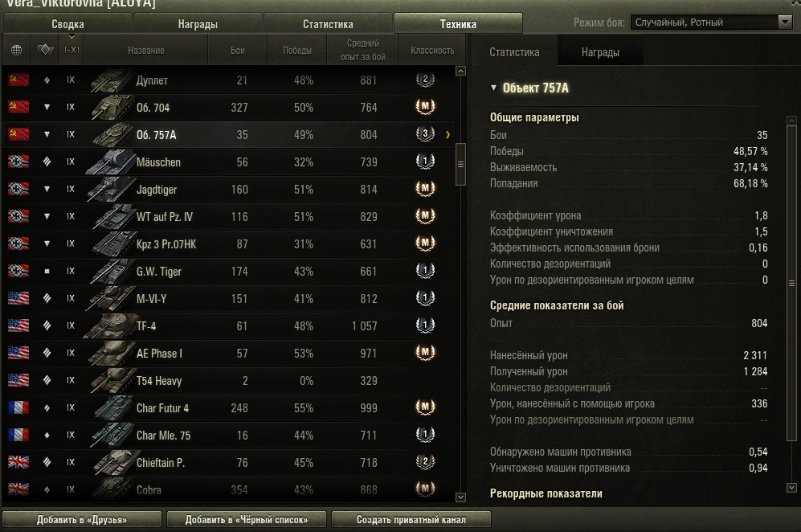Click Добавить в «Чёрный список» button
Image resolution: width=801 pixels, height=532 pixels.
tap(246, 519)
